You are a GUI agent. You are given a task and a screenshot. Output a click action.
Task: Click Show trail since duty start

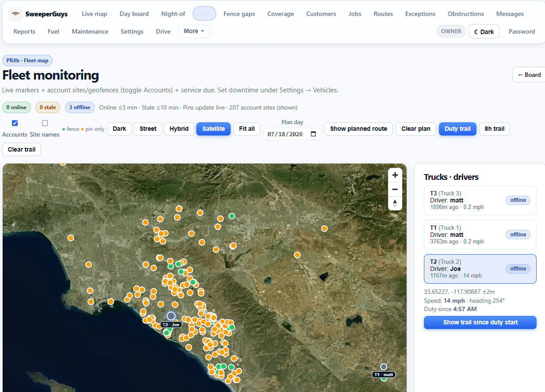tap(480, 322)
